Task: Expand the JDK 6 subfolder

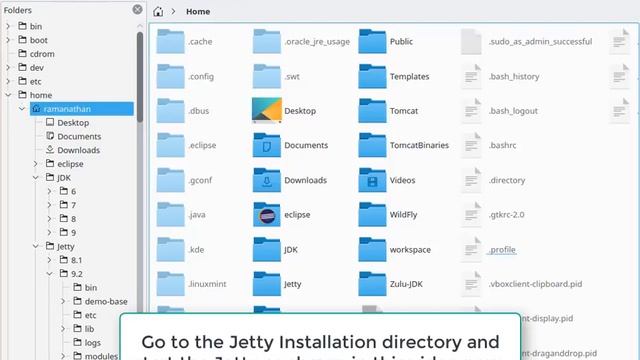Action: 49,191
